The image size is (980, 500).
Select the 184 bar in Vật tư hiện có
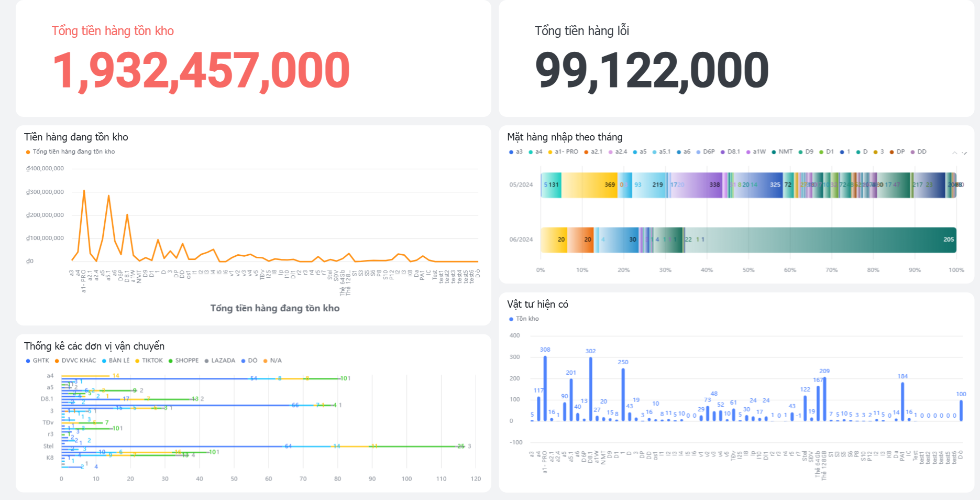(902, 401)
